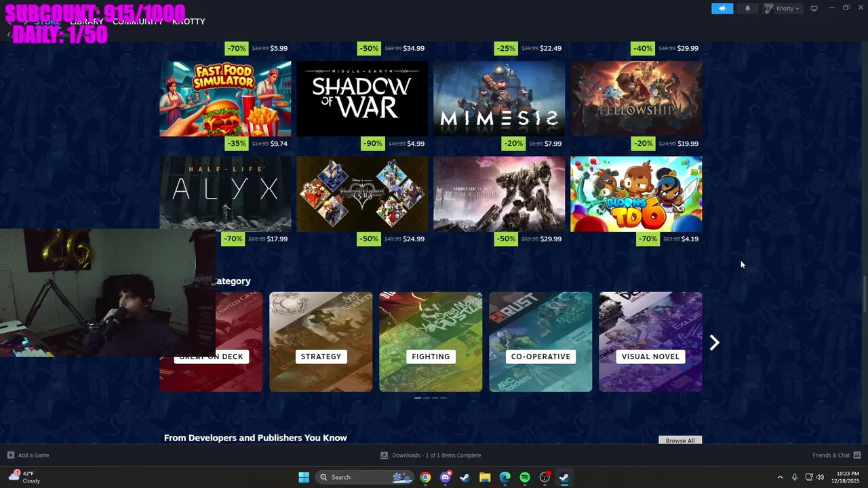This screenshot has width=868, height=488.
Task: Open the Steam announcements megaphone button
Action: [722, 8]
